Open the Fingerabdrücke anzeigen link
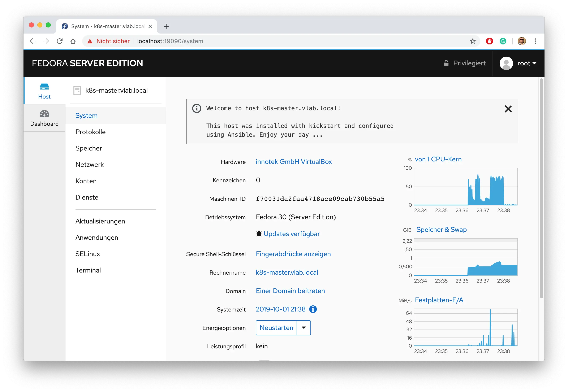The image size is (568, 392). (x=293, y=254)
